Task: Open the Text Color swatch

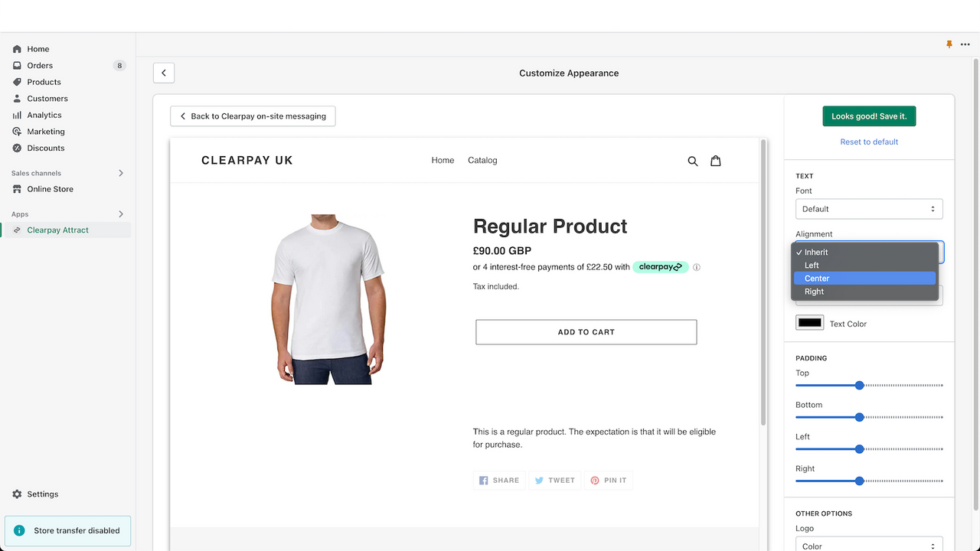Action: 809,322
